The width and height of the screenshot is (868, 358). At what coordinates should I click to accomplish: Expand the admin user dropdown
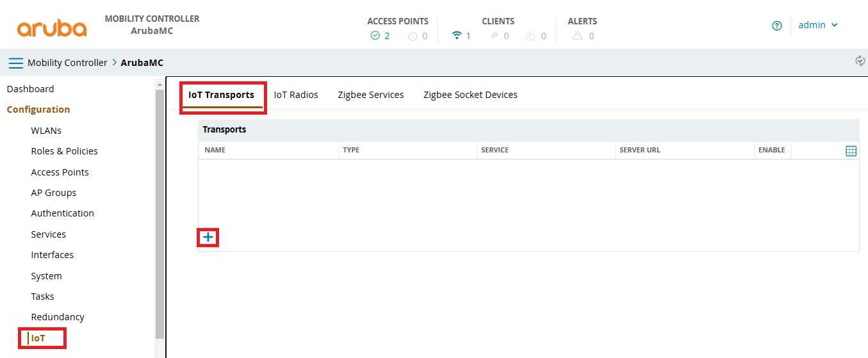click(818, 25)
